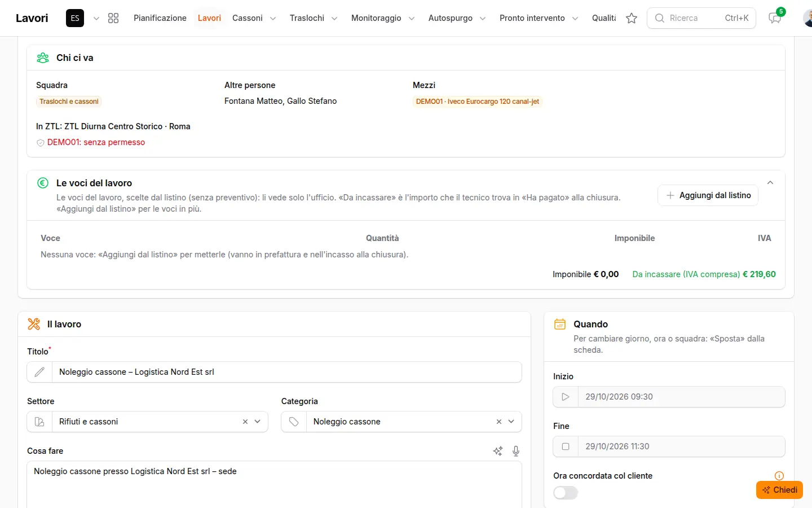
Task: Click the AI sparkle icon above Cosa fare
Action: pyautogui.click(x=498, y=451)
